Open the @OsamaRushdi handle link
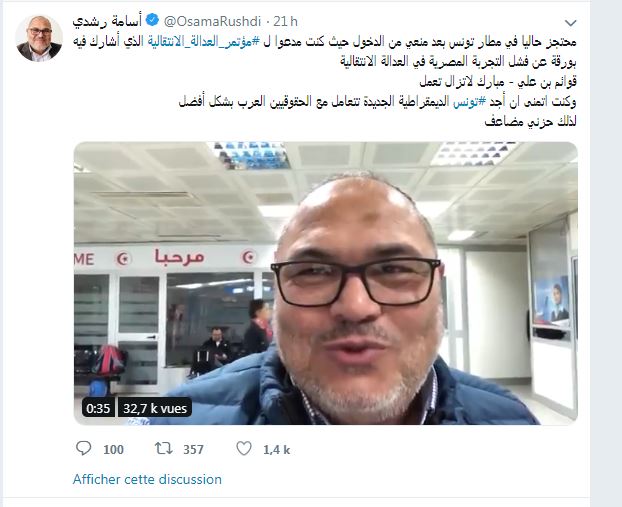Viewport: 622px width, 507px height. click(212, 21)
